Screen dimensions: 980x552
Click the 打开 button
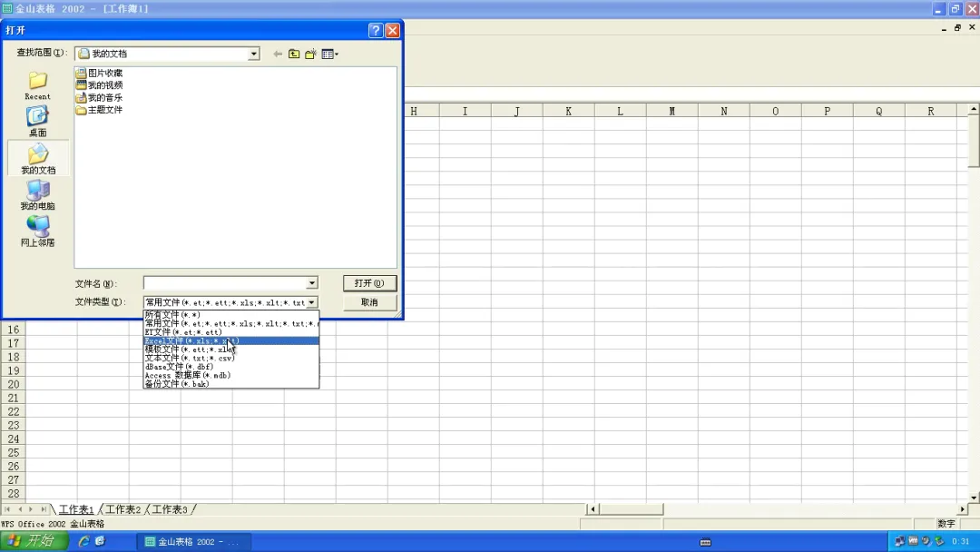(x=369, y=283)
